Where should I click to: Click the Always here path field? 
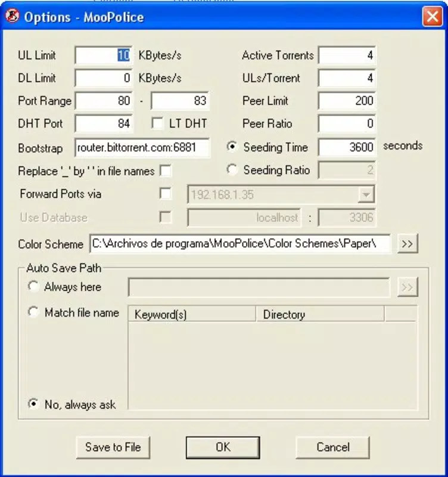259,287
